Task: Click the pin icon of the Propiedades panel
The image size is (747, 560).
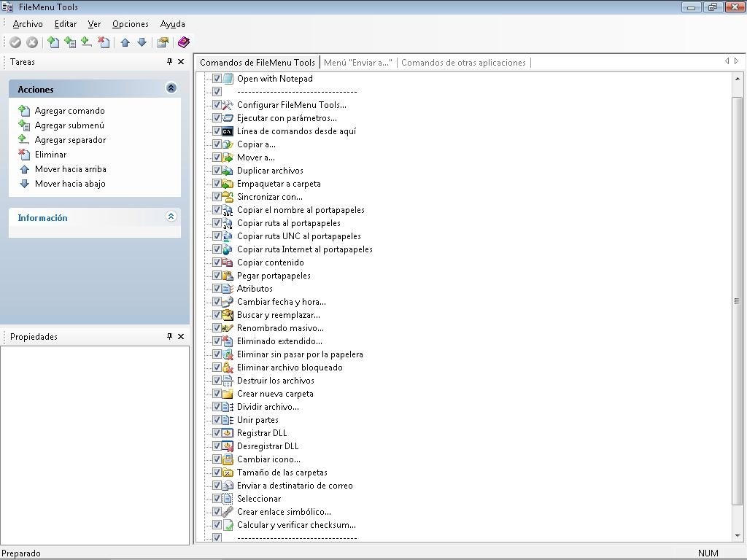Action: point(169,336)
